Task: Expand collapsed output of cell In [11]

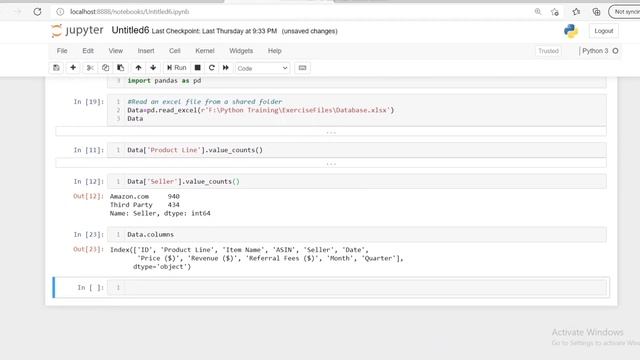Action: coord(331,163)
